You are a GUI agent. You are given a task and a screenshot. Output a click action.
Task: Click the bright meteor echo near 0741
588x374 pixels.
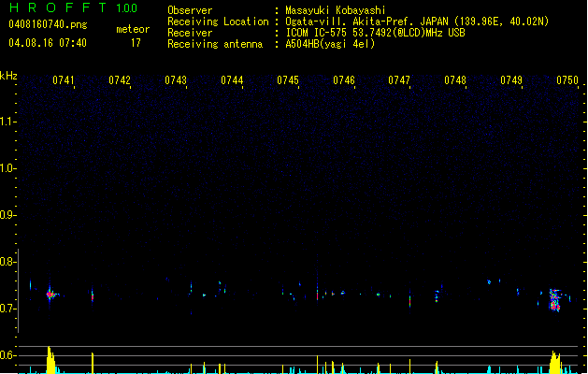pyautogui.click(x=50, y=295)
